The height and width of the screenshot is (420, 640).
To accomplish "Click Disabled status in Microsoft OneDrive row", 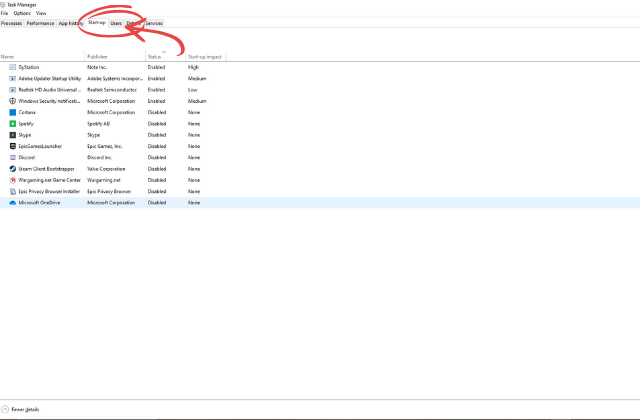I will tap(157, 202).
